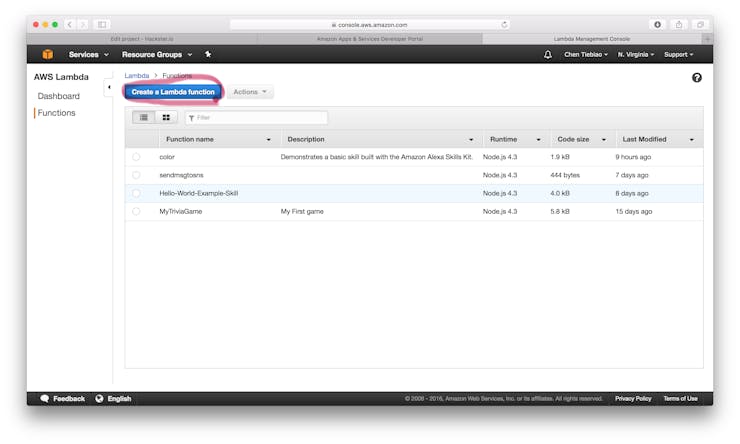Collapse the AWS Lambda sidebar arrow
The image size is (740, 444).
[109, 87]
